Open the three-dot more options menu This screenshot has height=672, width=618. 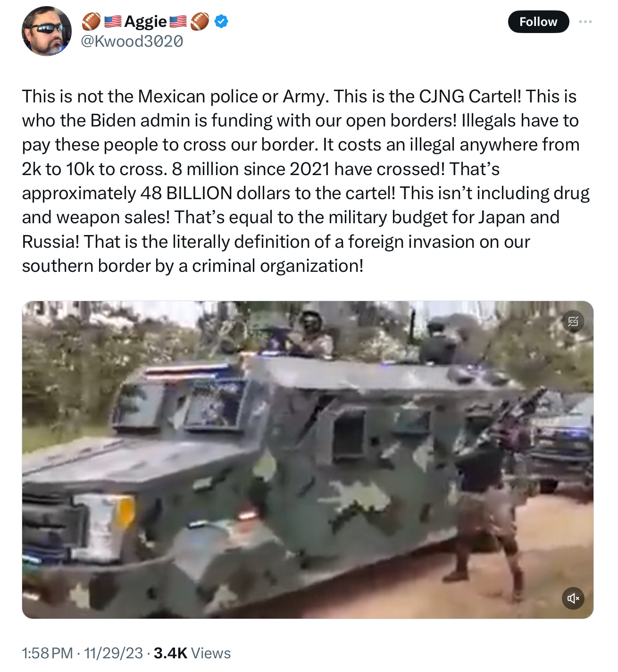pyautogui.click(x=585, y=22)
